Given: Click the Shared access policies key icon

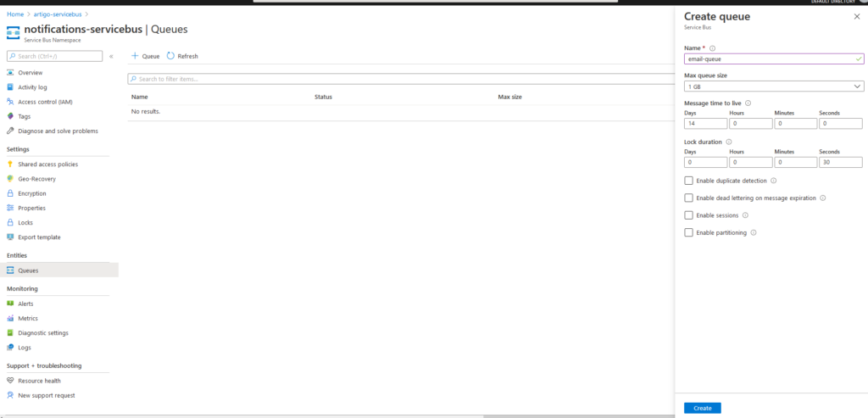Looking at the screenshot, I should [x=10, y=164].
